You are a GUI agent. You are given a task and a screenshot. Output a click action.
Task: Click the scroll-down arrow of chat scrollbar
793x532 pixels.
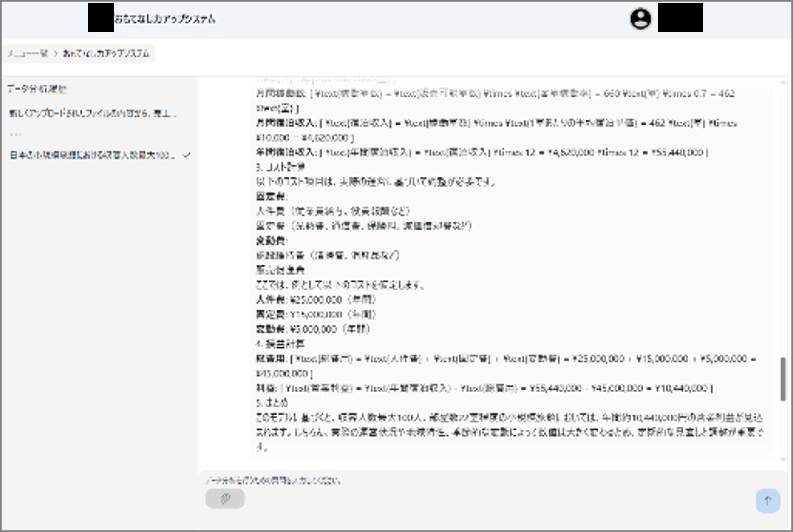[783, 460]
